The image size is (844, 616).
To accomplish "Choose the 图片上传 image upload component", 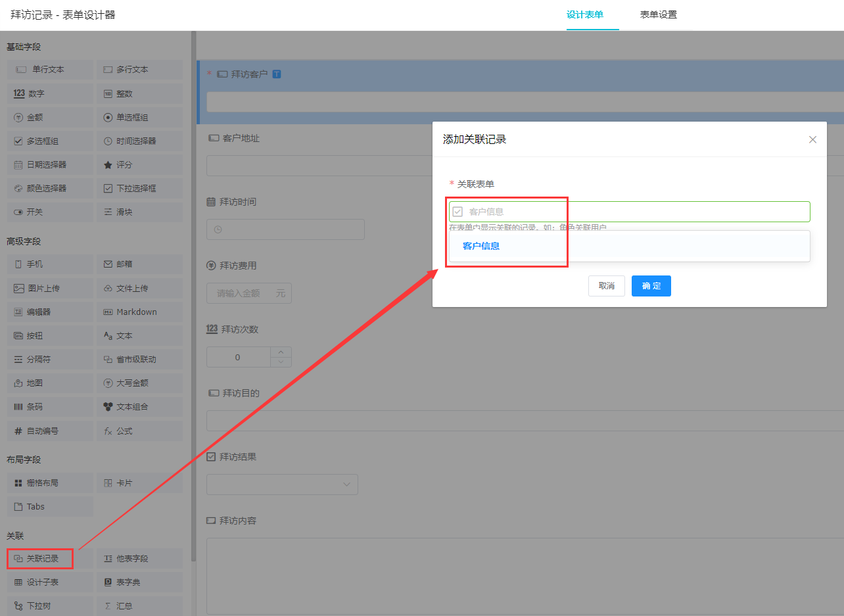I will 50,288.
